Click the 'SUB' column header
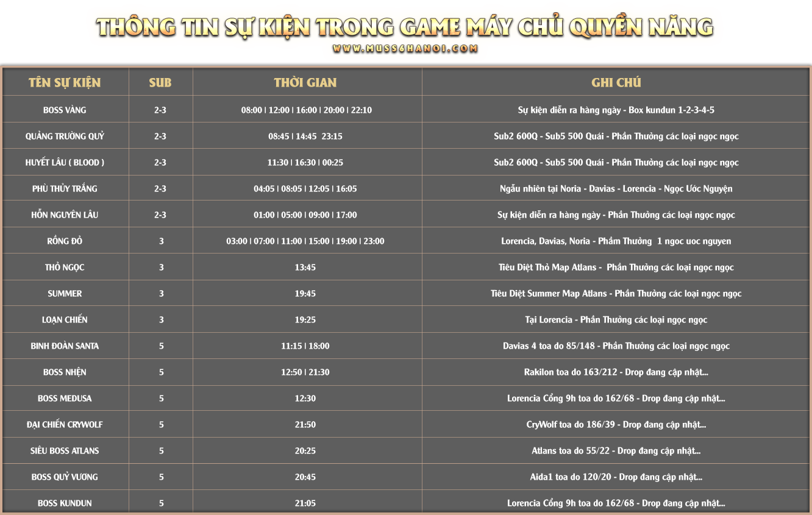Screen dimensions: 812x515 (x=160, y=82)
